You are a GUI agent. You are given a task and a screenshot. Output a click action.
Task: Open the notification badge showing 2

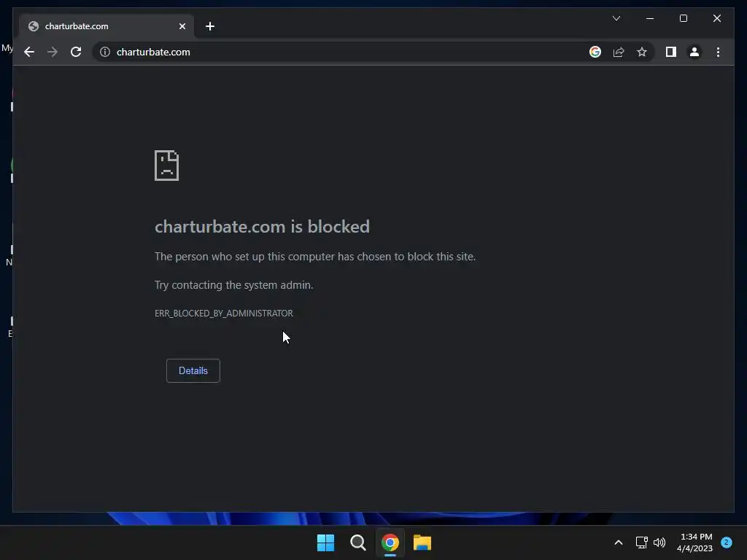tap(727, 542)
